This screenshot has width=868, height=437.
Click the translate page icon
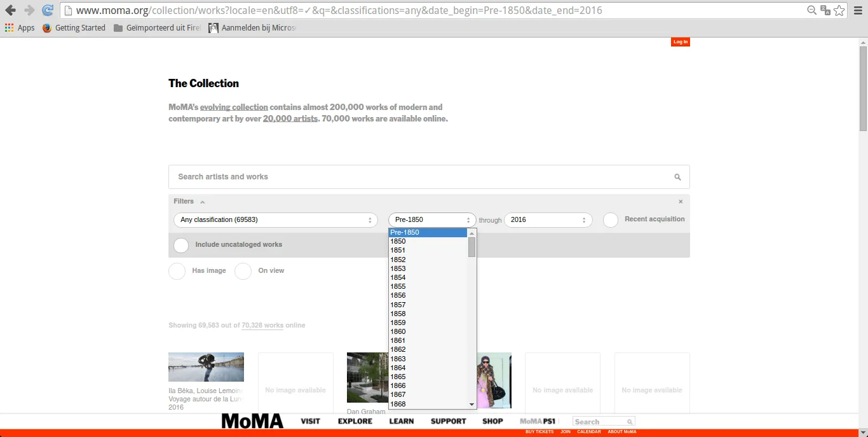825,10
